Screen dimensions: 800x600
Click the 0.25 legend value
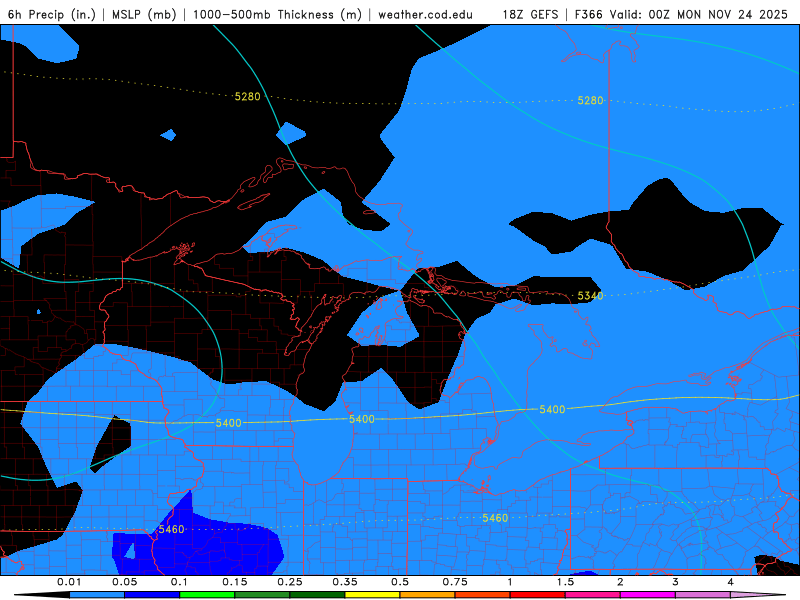tap(290, 582)
